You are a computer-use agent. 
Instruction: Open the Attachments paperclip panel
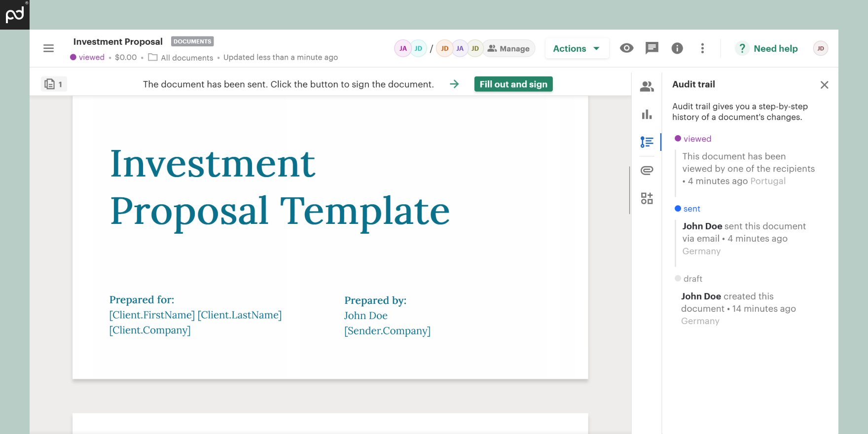[x=647, y=171]
